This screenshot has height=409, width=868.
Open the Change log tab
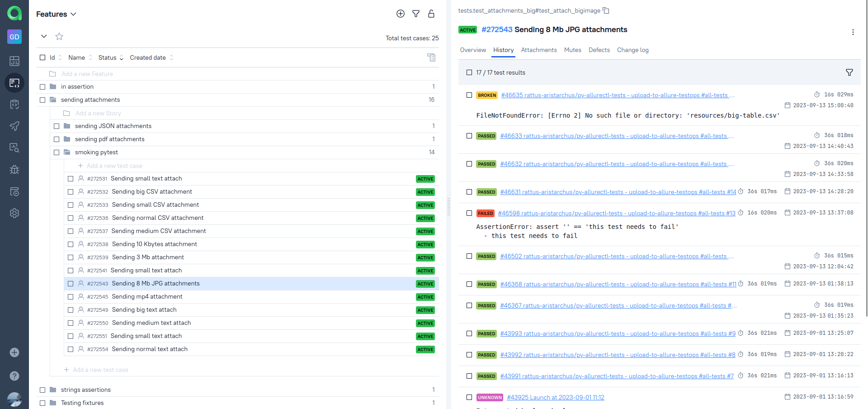pos(632,50)
